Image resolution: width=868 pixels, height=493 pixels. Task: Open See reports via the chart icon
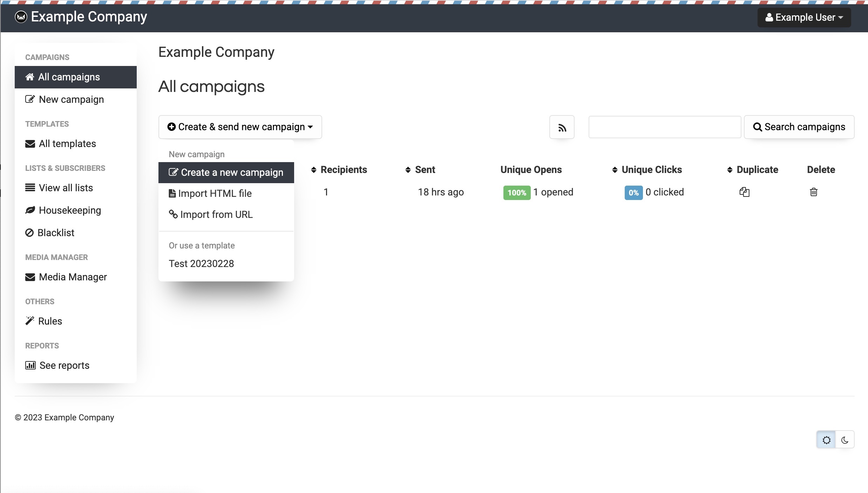click(30, 365)
